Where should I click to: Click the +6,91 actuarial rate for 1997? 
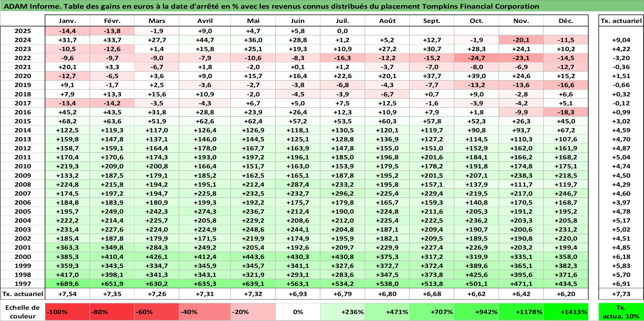click(621, 284)
